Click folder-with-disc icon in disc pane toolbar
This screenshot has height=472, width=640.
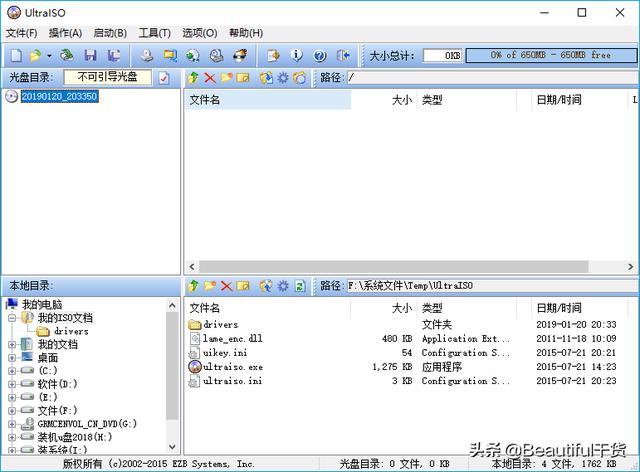[300, 78]
